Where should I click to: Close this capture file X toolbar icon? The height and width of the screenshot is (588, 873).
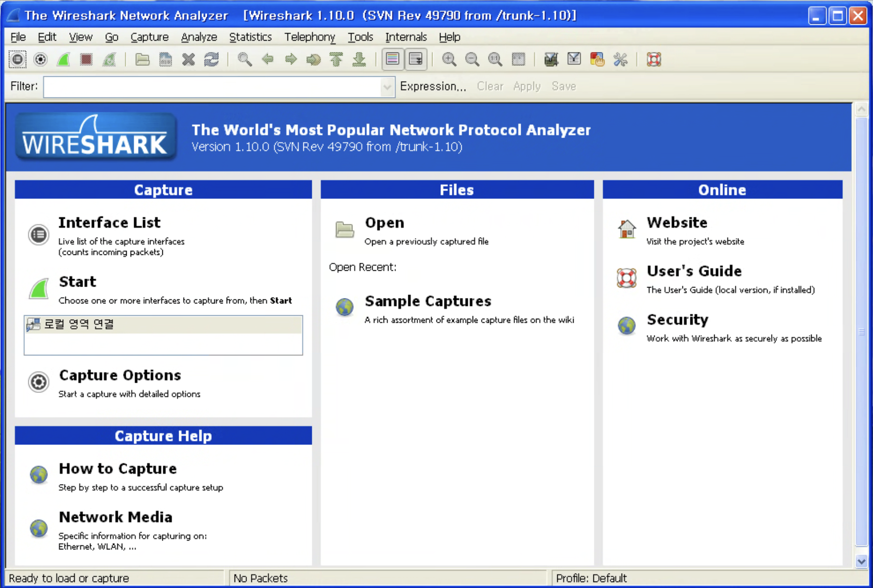(x=189, y=60)
